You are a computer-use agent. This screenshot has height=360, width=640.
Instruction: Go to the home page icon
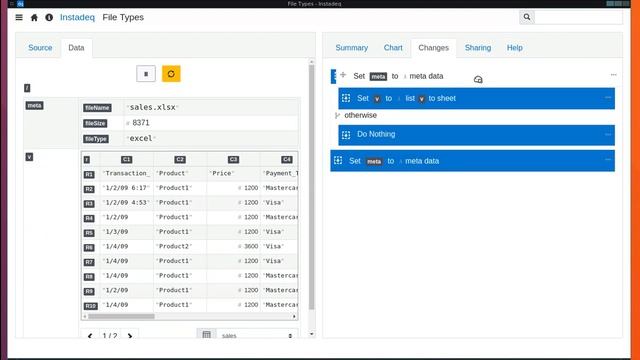[x=34, y=18]
